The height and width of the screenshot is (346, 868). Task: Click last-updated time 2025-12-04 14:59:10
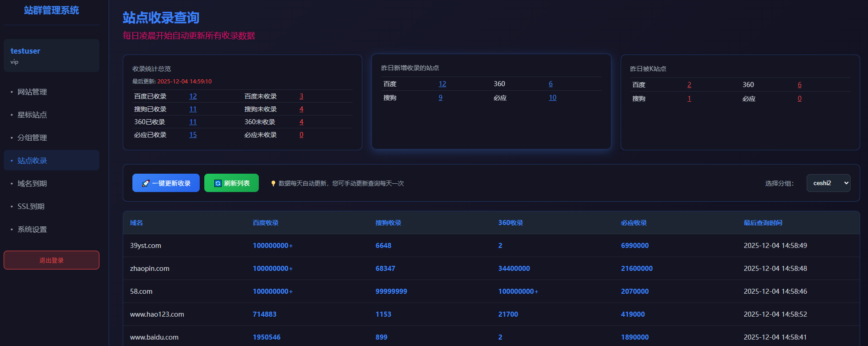pos(185,82)
